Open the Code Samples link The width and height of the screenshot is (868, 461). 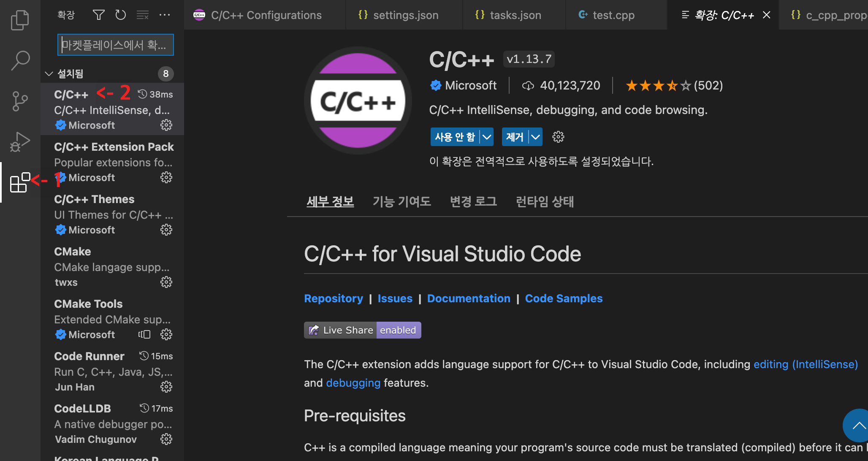[564, 298]
